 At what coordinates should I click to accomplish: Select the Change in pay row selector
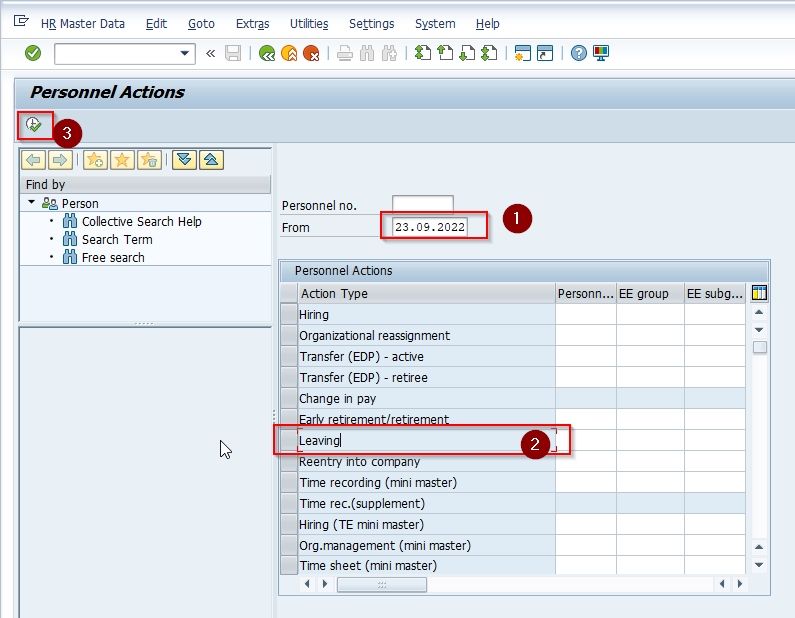289,398
